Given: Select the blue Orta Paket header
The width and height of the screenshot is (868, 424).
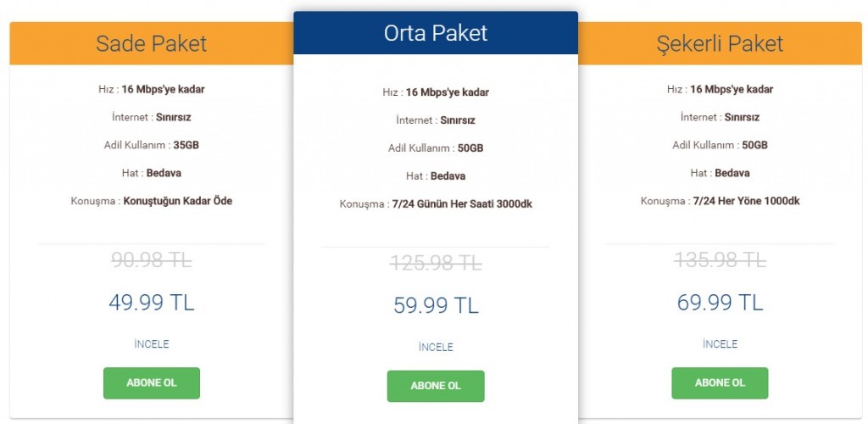Looking at the screenshot, I should click(436, 33).
